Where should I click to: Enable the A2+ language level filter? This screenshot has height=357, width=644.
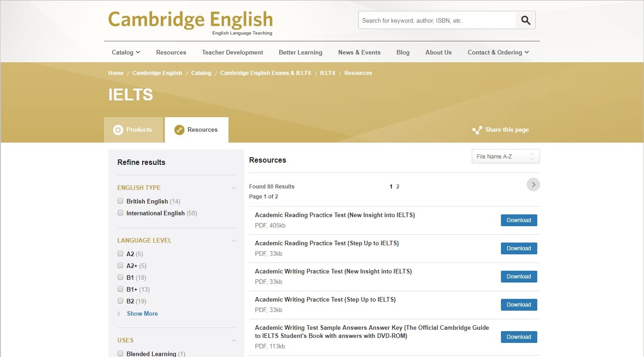click(x=120, y=265)
